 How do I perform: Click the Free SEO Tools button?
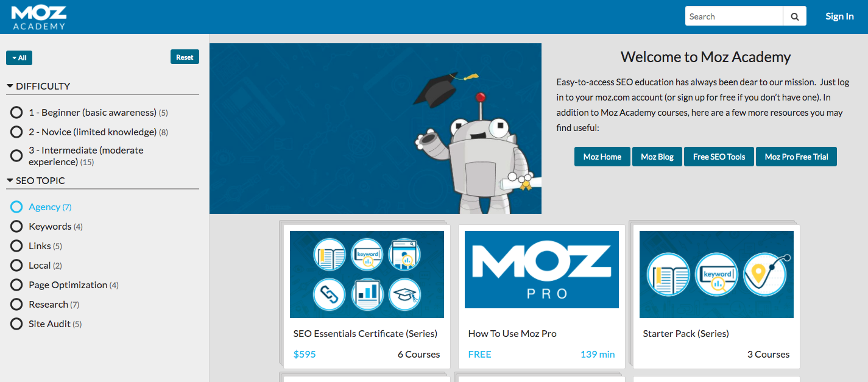click(719, 157)
